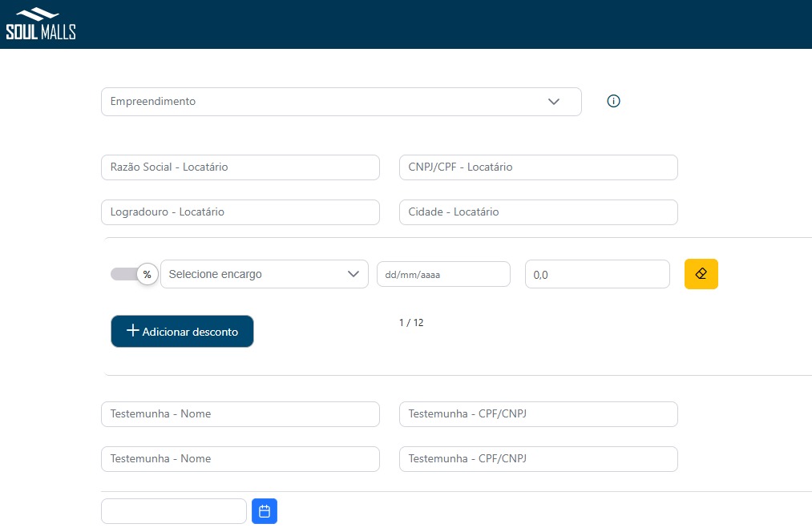Screen dimensions: 812x528
Task: Click the Cidade - Locatário field
Action: coord(539,212)
